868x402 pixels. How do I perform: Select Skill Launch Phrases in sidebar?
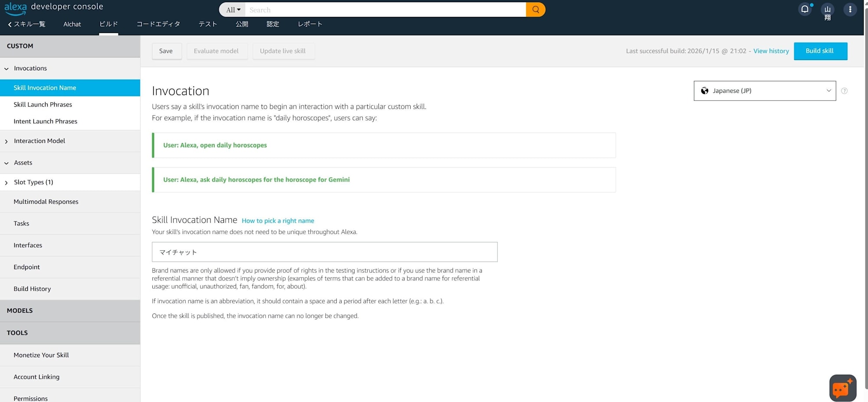point(43,105)
